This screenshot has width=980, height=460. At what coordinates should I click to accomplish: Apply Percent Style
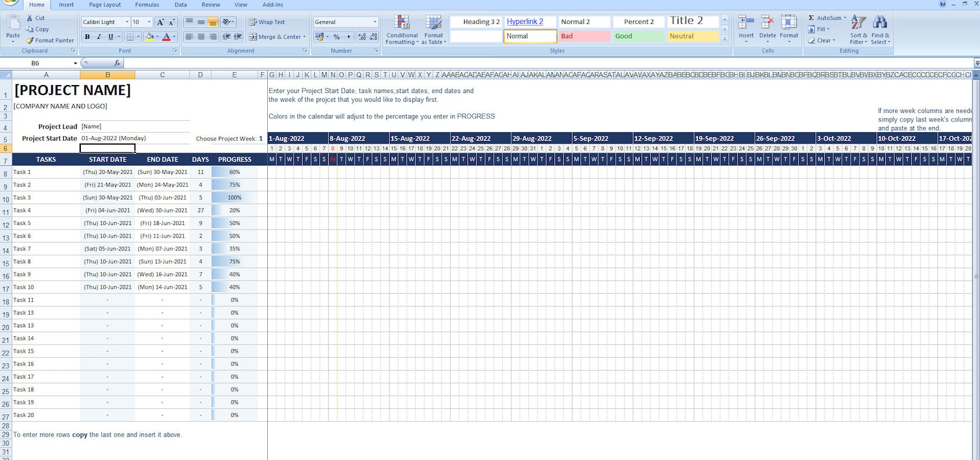point(336,37)
